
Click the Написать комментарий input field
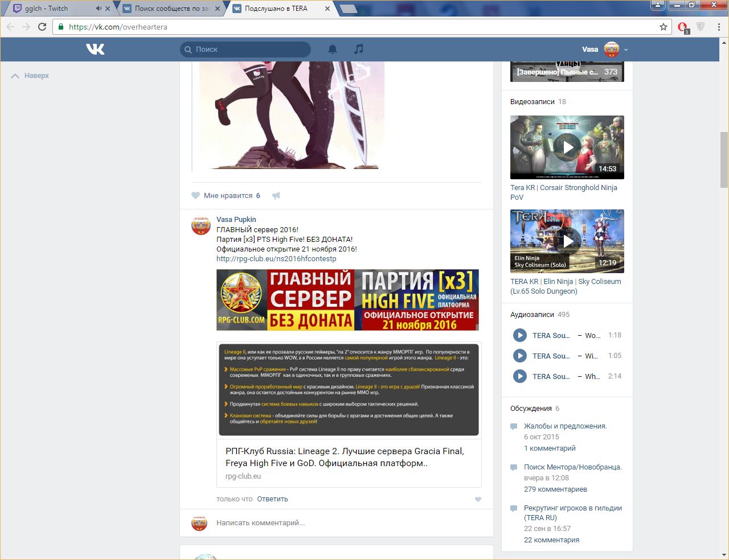coord(347,523)
